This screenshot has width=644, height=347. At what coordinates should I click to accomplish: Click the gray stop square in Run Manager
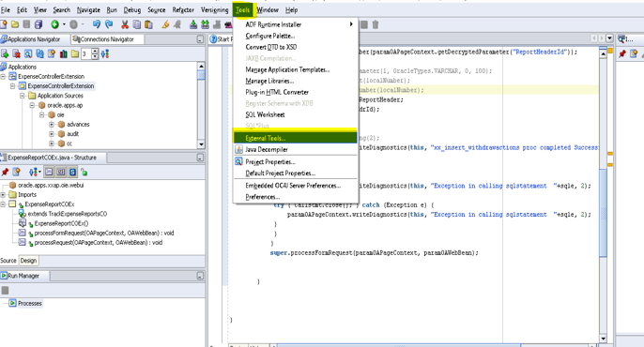coord(5,291)
